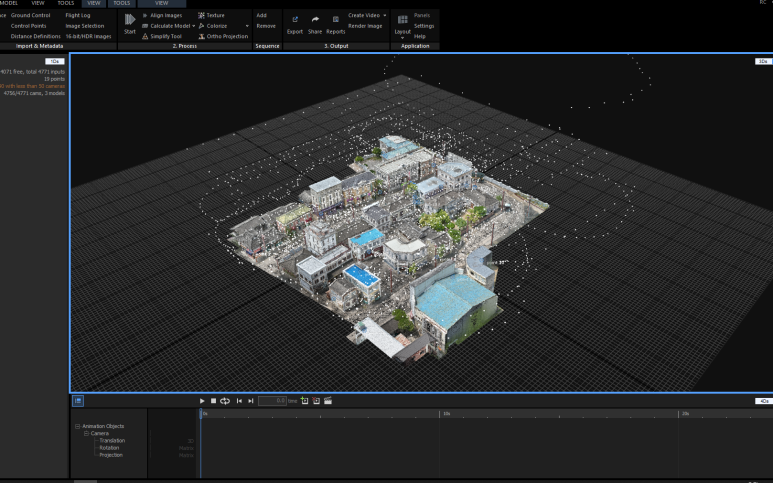Click the Render Image button
The width and height of the screenshot is (773, 483).
pyautogui.click(x=365, y=26)
